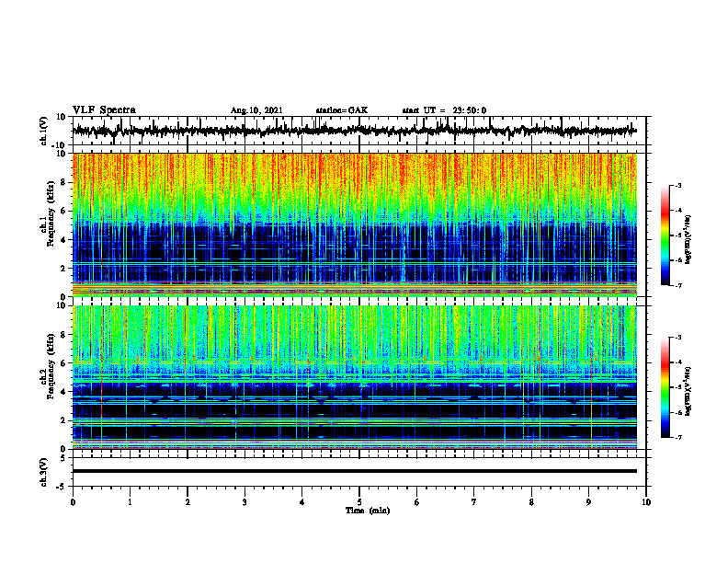Click the "Time (min)" x-axis label
Viewport: 728px width, 563px height.
(368, 511)
